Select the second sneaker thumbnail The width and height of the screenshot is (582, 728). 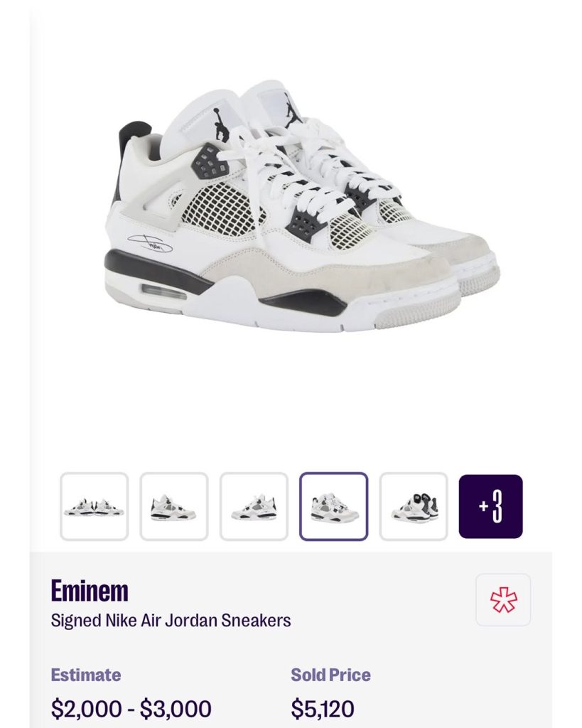click(174, 506)
